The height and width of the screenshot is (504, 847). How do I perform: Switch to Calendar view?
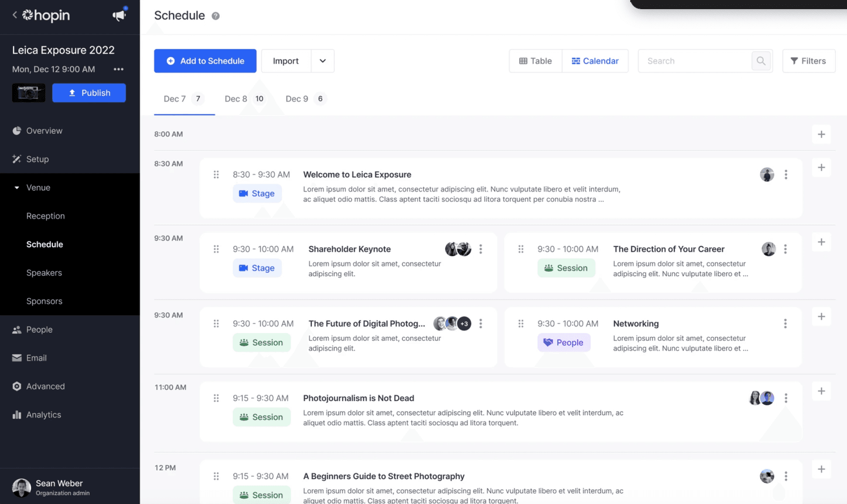tap(595, 61)
